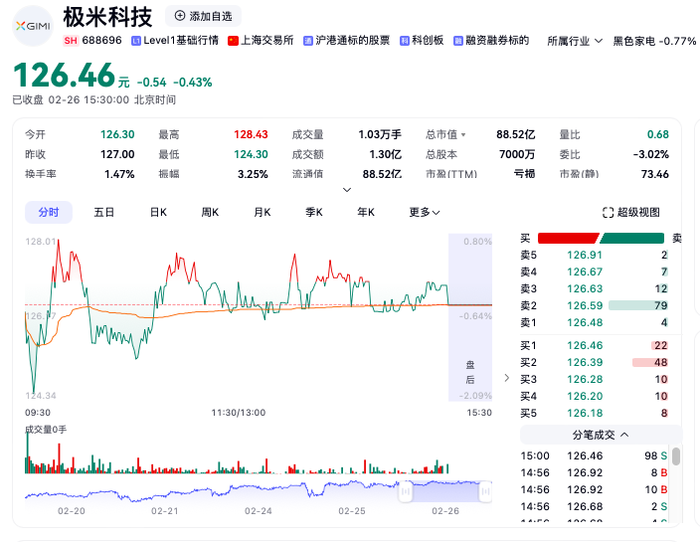Expand the 所属行业 dropdown

pyautogui.click(x=575, y=41)
